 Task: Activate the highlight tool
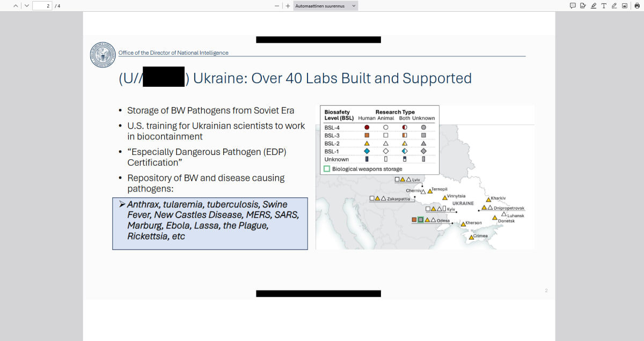(x=594, y=5)
